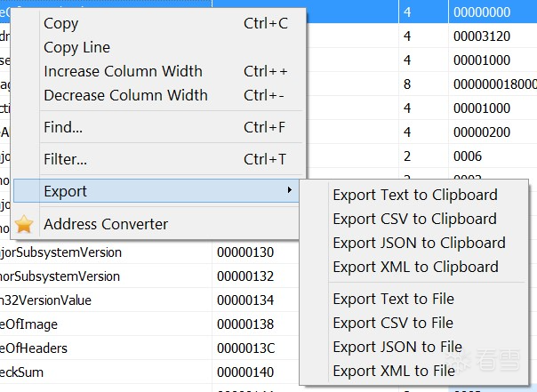Screen dimensions: 537x392
Task: Click Export CSV to File
Action: click(393, 323)
